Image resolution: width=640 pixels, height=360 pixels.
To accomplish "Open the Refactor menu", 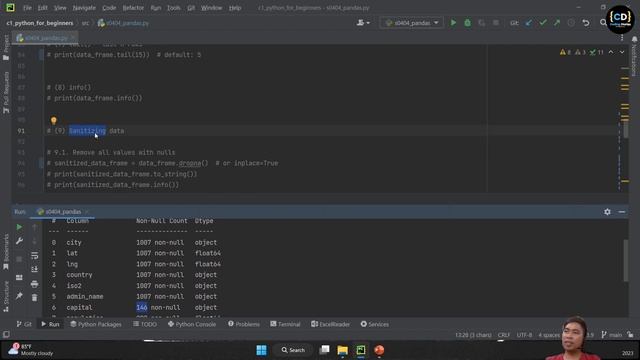I will tap(133, 8).
